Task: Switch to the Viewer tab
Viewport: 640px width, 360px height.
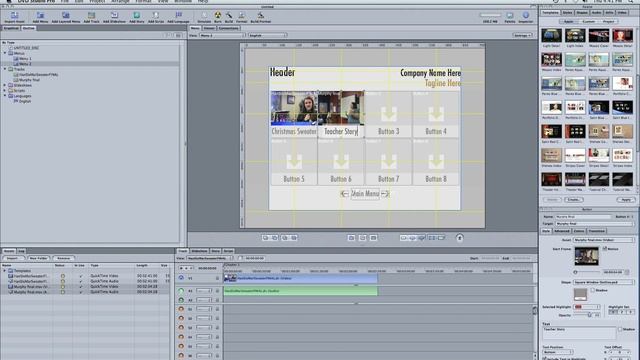Action: pyautogui.click(x=209, y=28)
